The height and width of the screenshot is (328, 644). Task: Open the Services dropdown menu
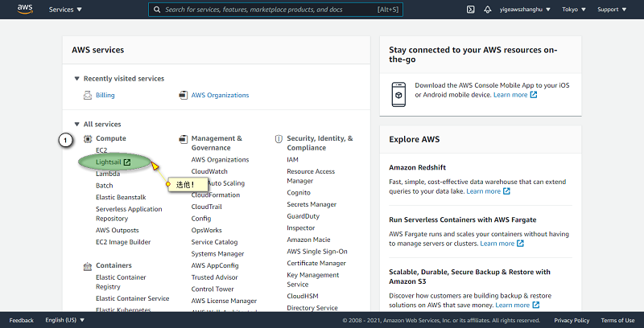click(65, 10)
